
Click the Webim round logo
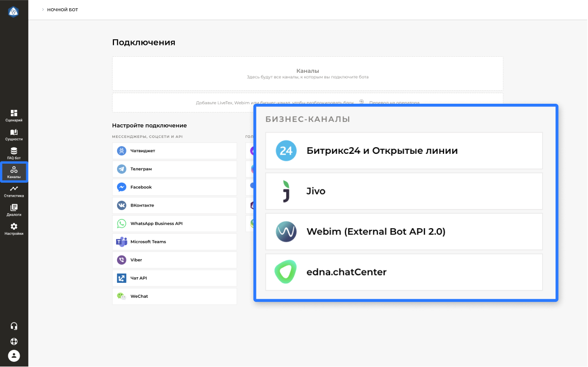pos(286,232)
